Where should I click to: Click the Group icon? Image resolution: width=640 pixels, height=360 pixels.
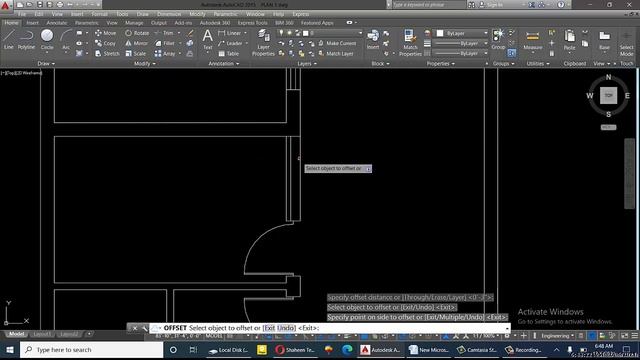498,39
